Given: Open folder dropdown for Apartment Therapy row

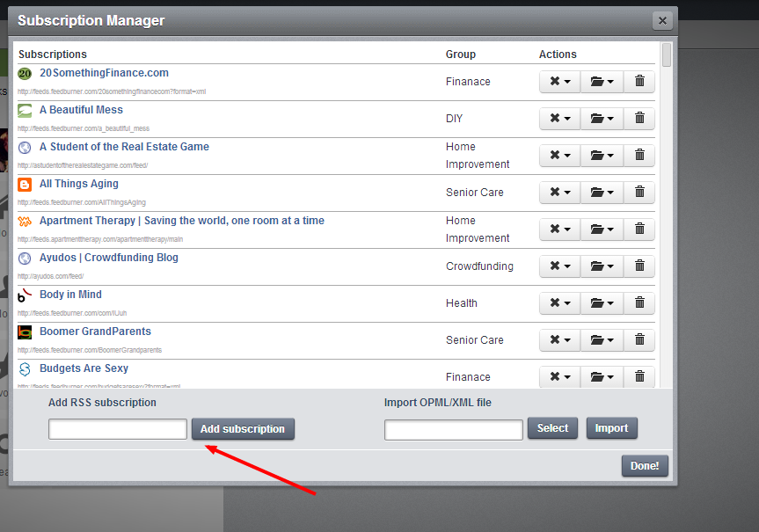Looking at the screenshot, I should coord(602,230).
